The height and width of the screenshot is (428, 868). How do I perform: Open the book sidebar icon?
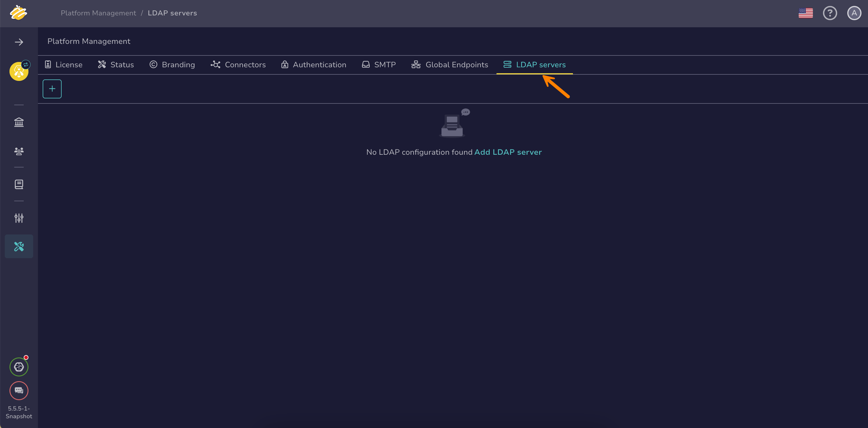(19, 184)
